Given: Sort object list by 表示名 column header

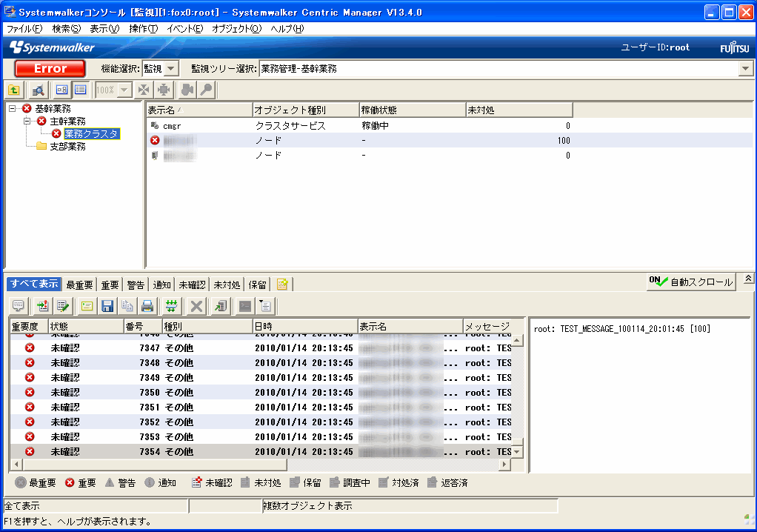Looking at the screenshot, I should point(199,110).
